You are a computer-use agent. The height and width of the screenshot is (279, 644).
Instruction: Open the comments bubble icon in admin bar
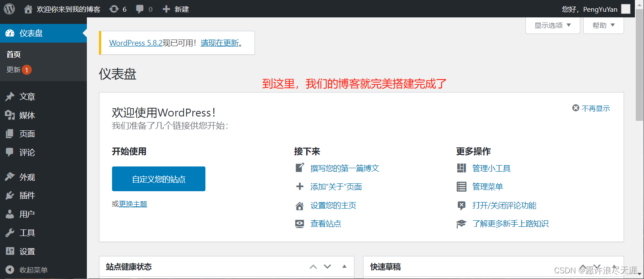[140, 9]
